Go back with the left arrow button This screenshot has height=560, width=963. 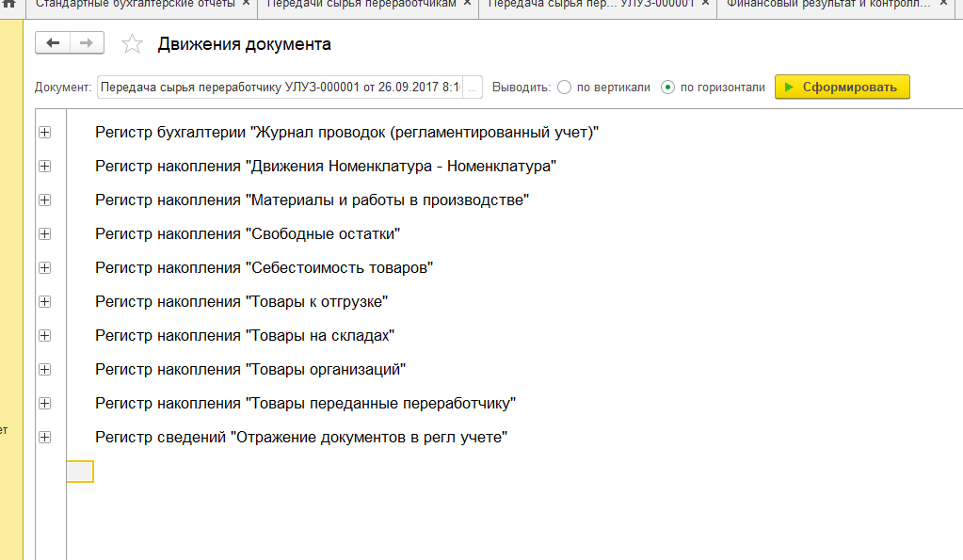(x=53, y=43)
